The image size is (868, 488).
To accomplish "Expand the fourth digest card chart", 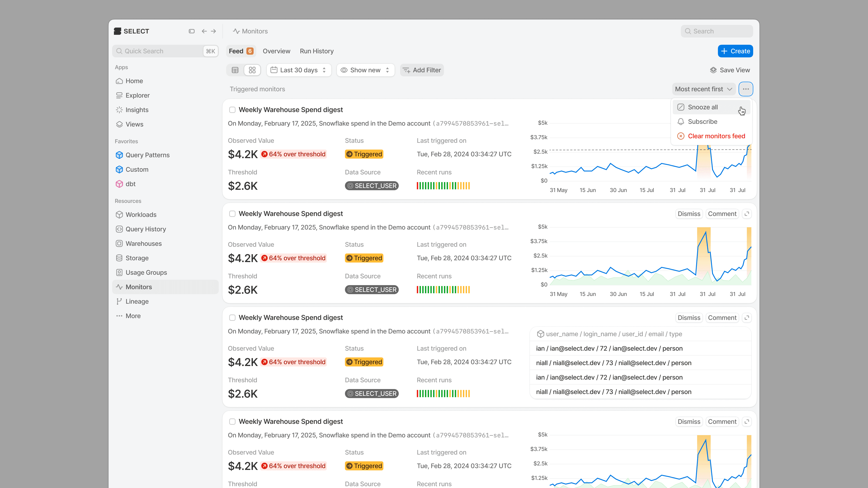I will 747,422.
